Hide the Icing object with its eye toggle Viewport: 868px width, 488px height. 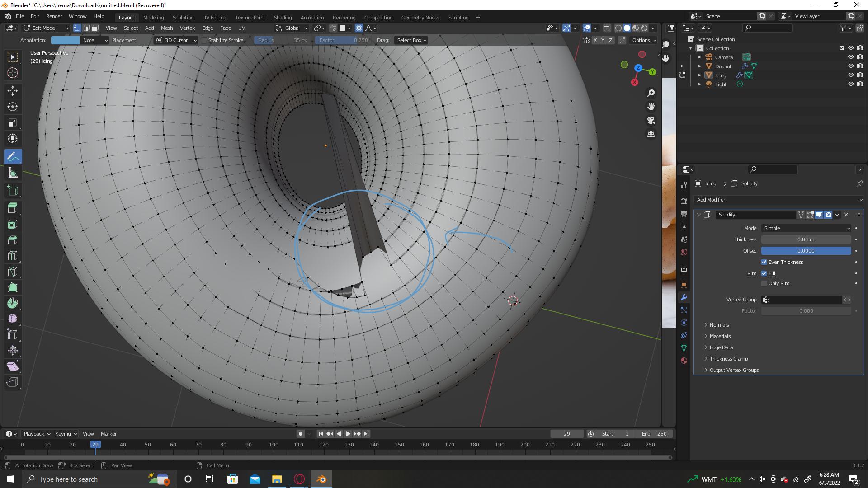tap(852, 75)
